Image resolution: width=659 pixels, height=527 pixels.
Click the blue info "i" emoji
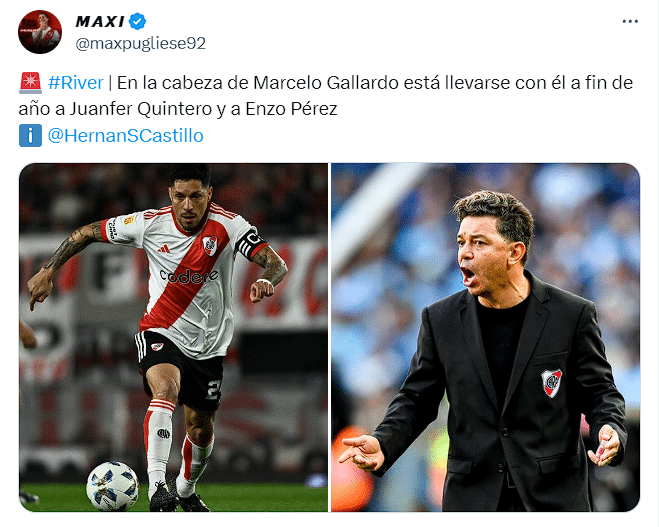pos(30,135)
